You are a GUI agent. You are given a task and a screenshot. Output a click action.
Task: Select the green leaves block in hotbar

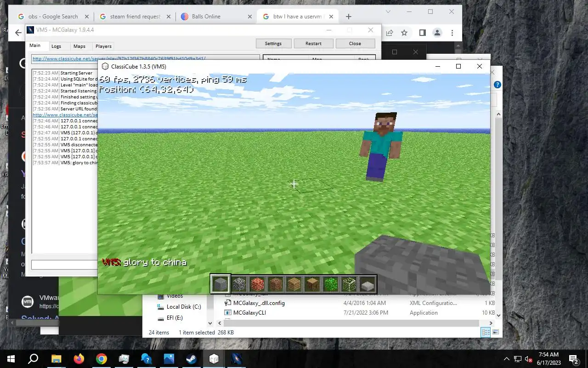point(331,284)
